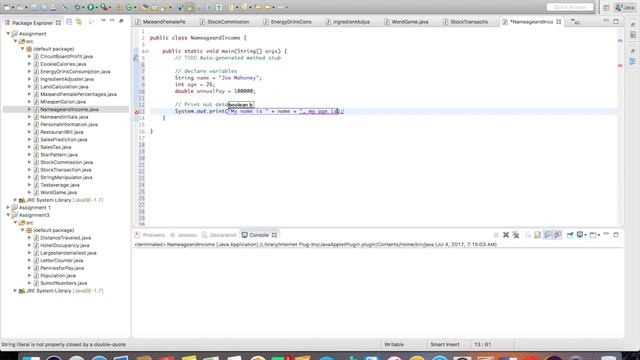Select CookieCalories.java in Package Explorer
The width and height of the screenshot is (640, 360).
63,64
